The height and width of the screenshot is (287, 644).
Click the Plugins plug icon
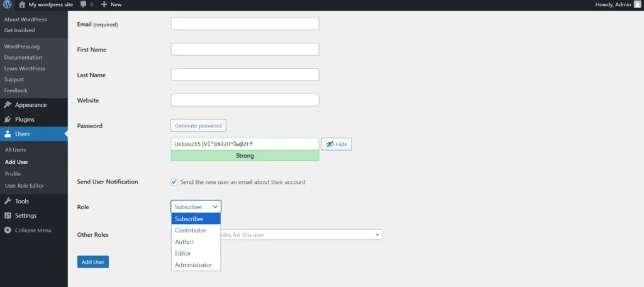click(x=8, y=120)
